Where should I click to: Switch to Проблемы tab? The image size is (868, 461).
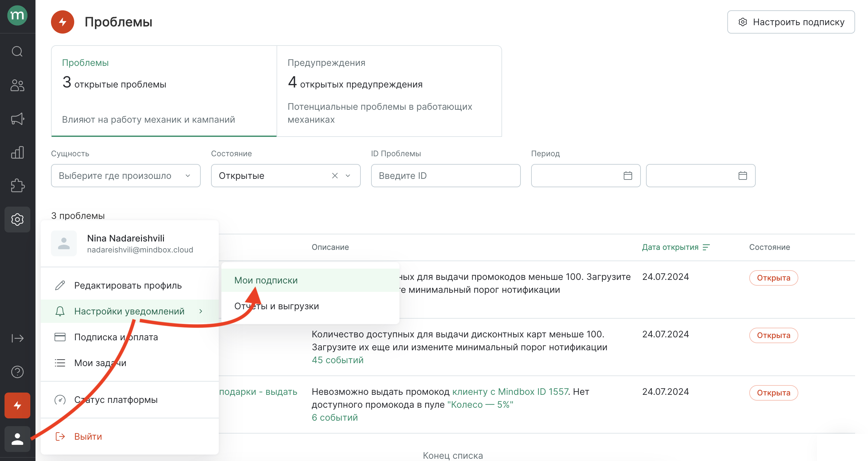(164, 91)
